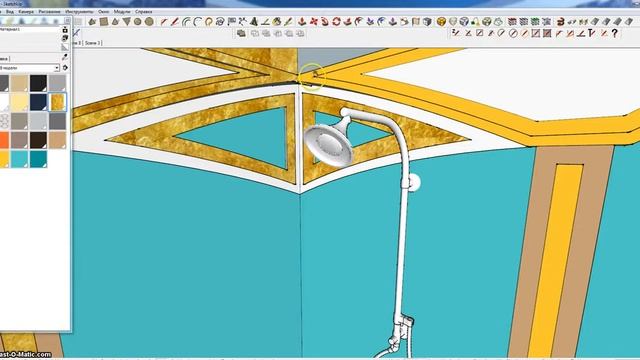
Task: Select the beige swatch in top row
Action: (19, 83)
